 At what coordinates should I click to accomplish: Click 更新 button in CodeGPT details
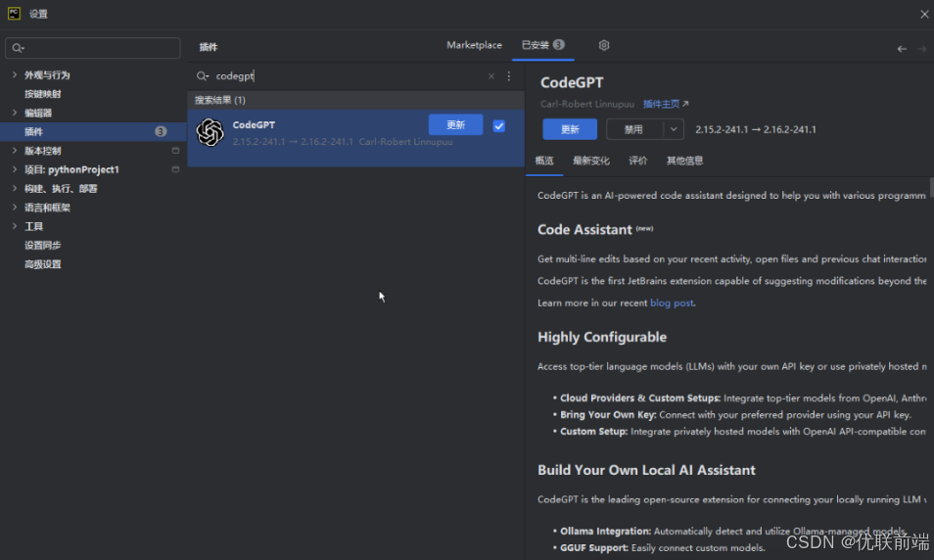coord(570,129)
